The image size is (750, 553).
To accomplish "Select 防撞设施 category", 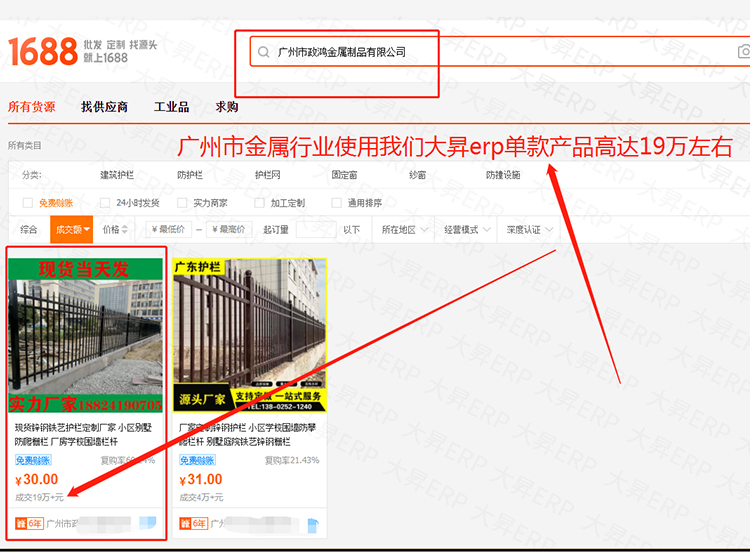I will pyautogui.click(x=503, y=175).
